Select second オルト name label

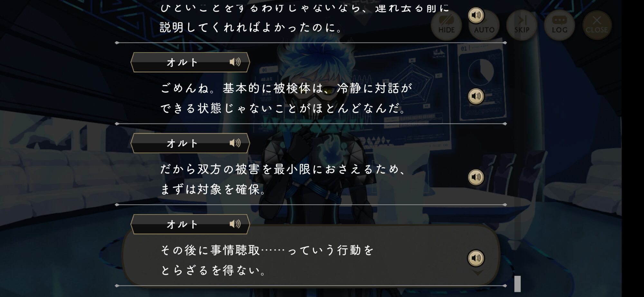pos(182,143)
